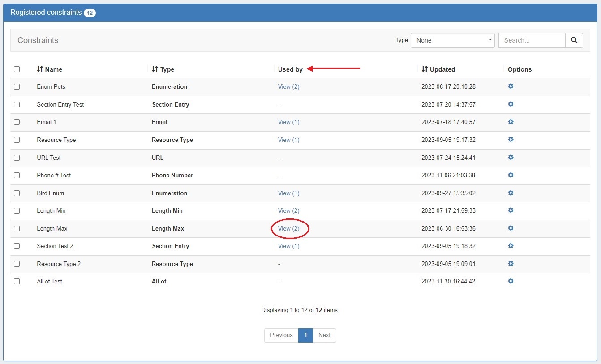Sort table by Name column
This screenshot has height=364, width=601.
coord(49,69)
